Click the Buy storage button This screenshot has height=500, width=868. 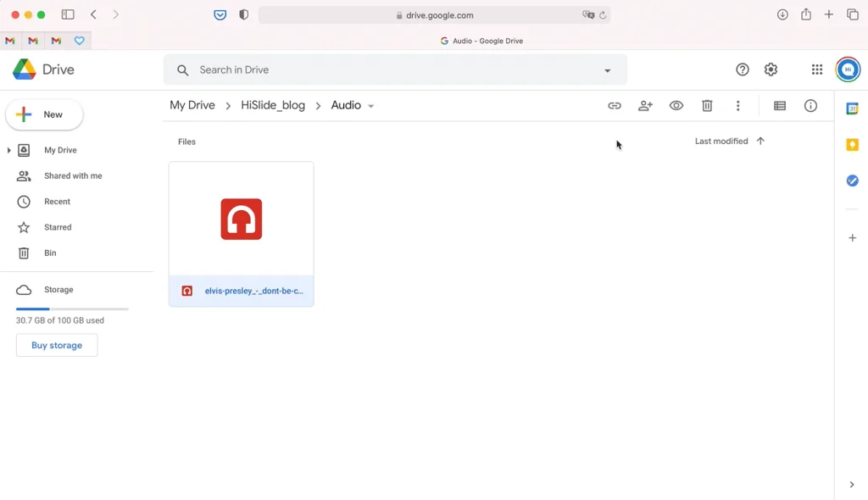(x=57, y=345)
